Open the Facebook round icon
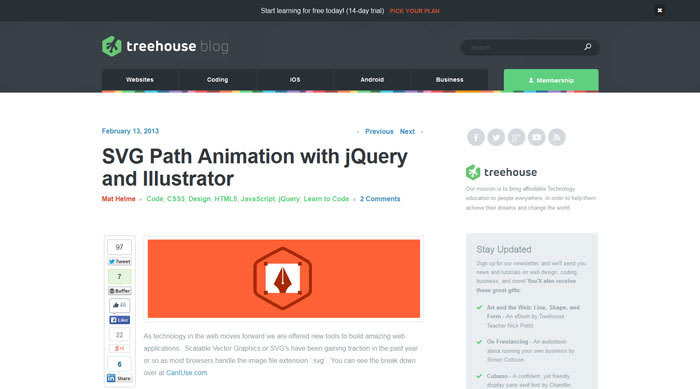The image size is (700, 389). tap(476, 137)
